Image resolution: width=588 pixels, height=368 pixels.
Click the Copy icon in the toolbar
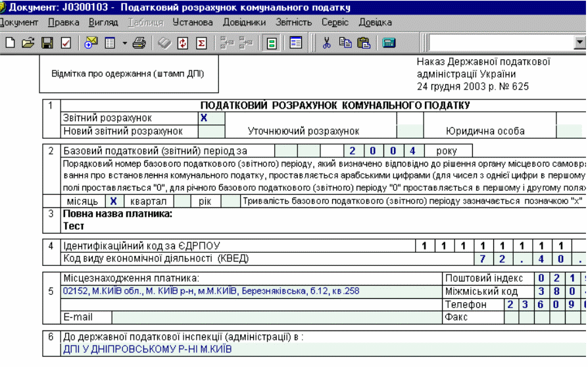(x=345, y=43)
